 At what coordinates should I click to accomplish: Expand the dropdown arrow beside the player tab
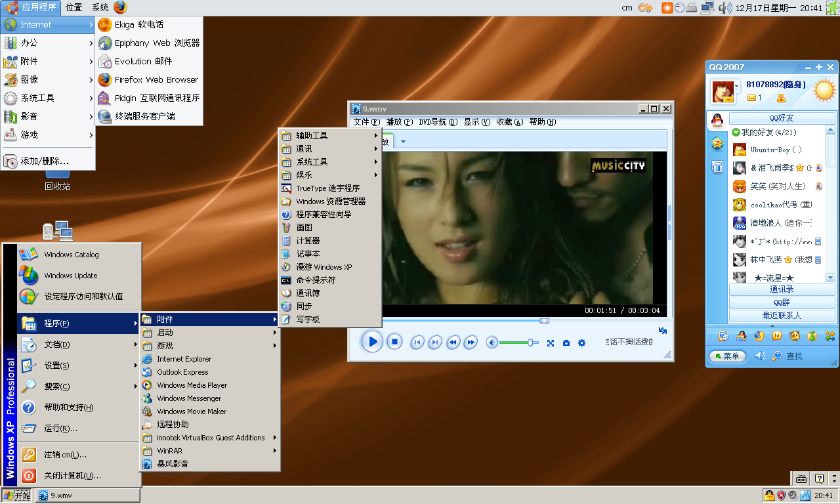coord(403,142)
